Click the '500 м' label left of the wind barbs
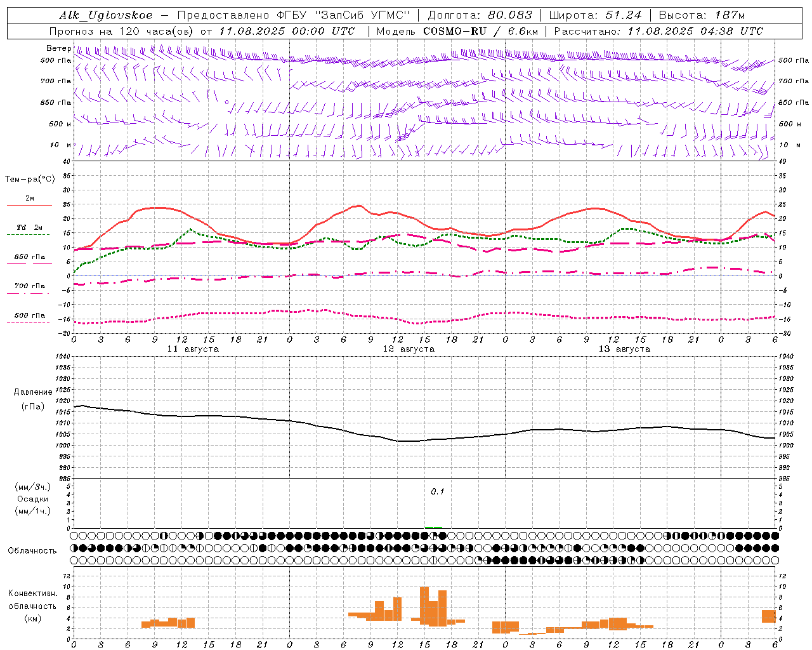The width and height of the screenshot is (812, 650). pyautogui.click(x=60, y=124)
